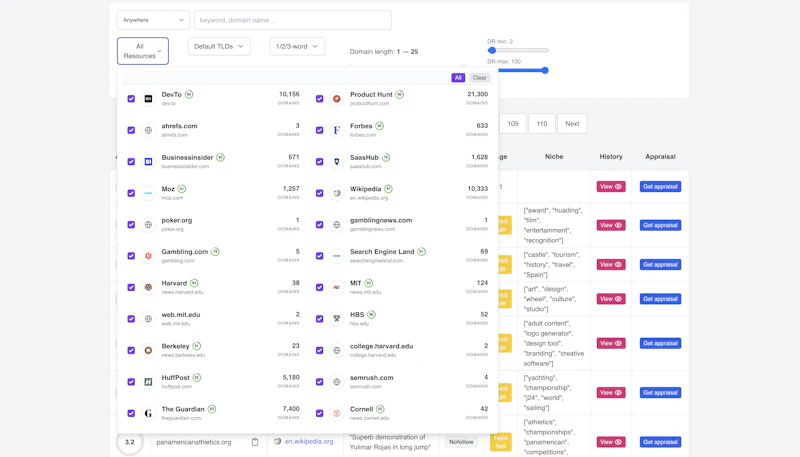Uncheck the Product Hunt checkbox
This screenshot has height=457, width=800.
(x=319, y=98)
